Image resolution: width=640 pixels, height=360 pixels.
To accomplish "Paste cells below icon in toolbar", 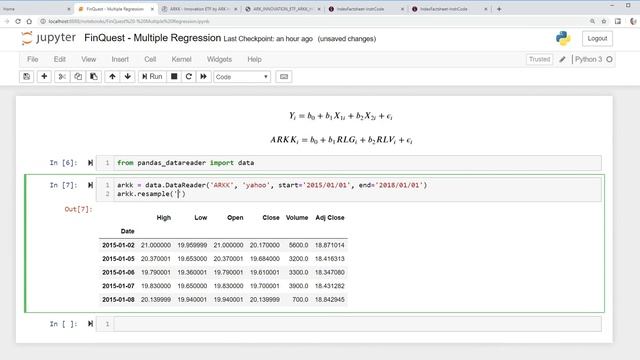I will pos(93,77).
